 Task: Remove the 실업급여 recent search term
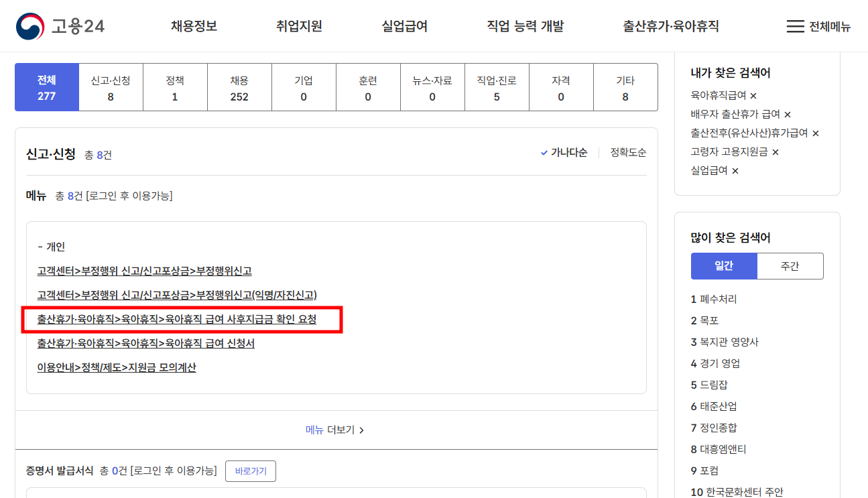click(735, 170)
